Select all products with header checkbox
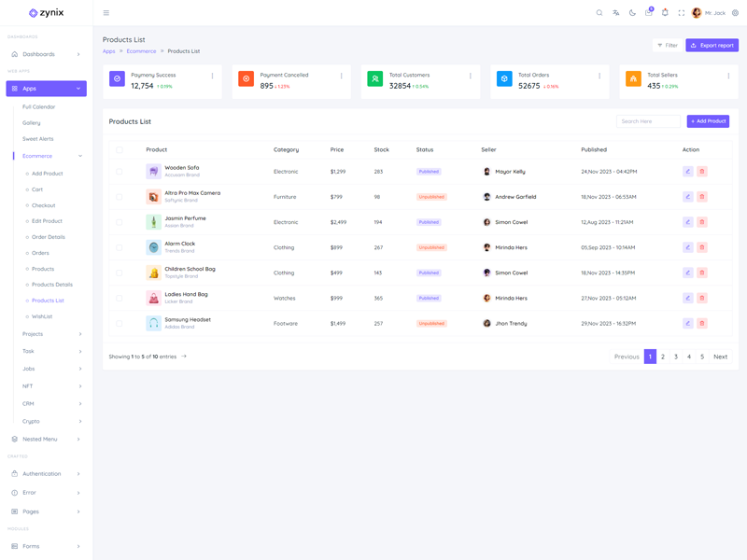This screenshot has height=560, width=747. 120,149
